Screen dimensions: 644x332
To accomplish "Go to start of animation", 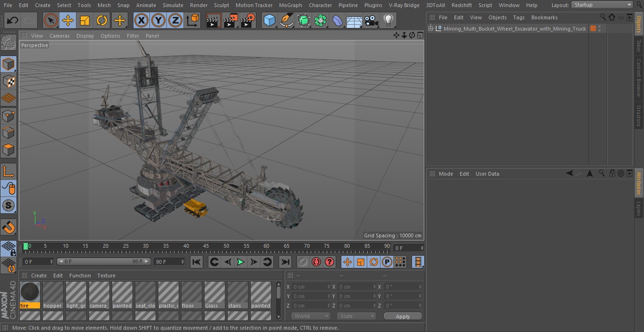I will (197, 262).
